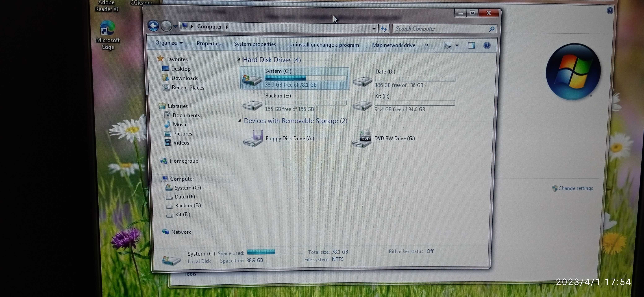Click the Change your view icon
This screenshot has height=297, width=644.
448,45
